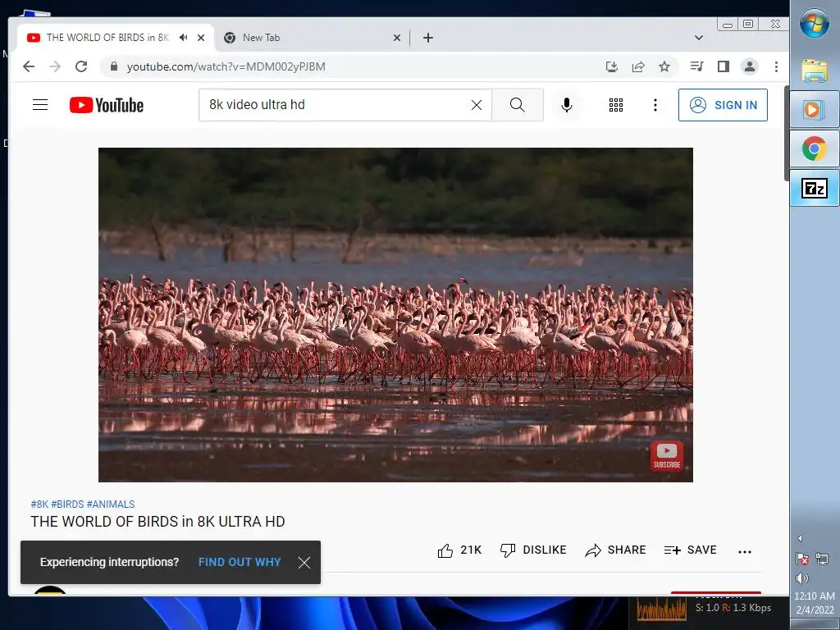Close THE WORLD OF BIRDS tab

coord(201,38)
